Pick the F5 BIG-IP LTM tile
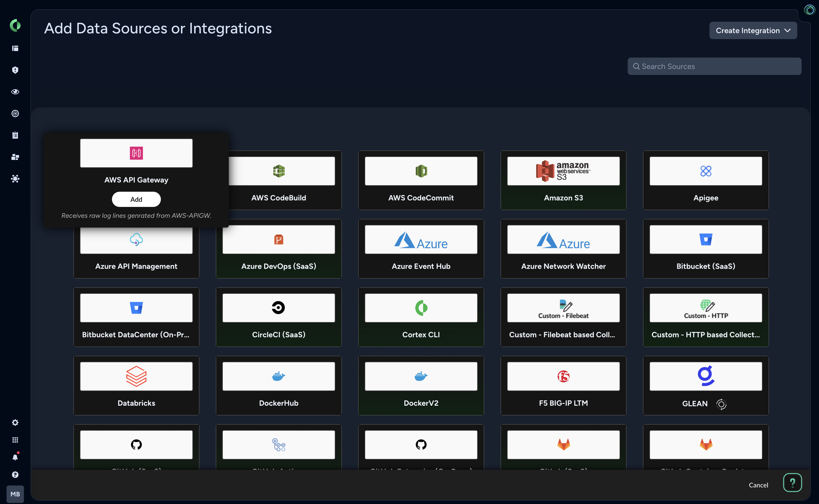This screenshot has height=504, width=819. 563,385
